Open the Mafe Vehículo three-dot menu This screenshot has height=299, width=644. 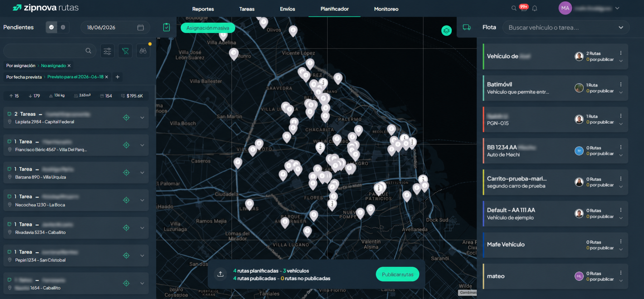[x=621, y=242]
